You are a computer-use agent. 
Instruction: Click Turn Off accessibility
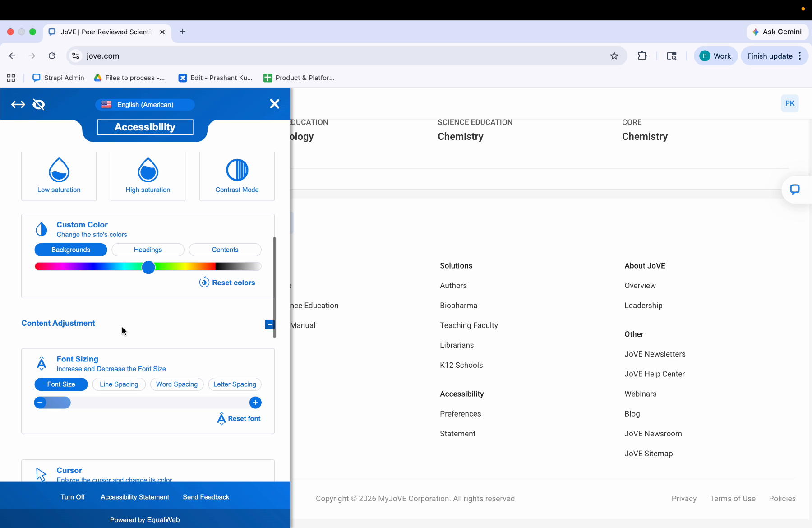[73, 497]
